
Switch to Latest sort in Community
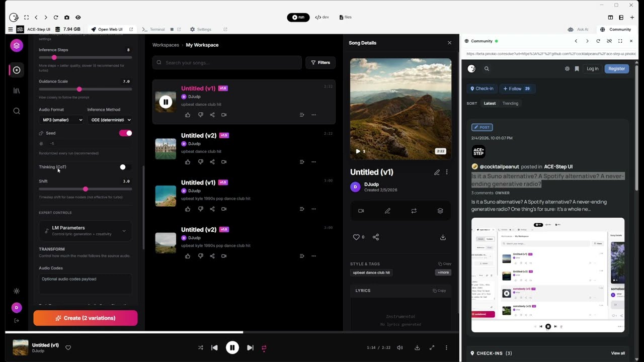pyautogui.click(x=490, y=104)
